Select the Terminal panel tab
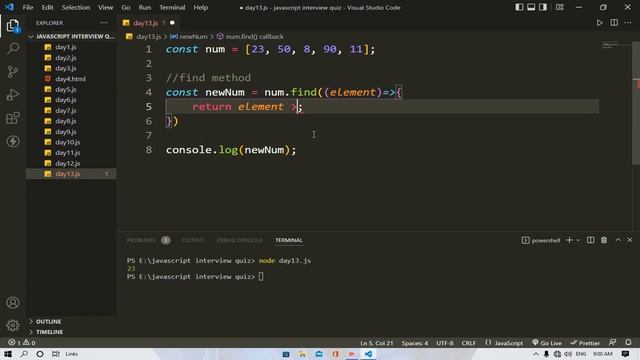This screenshot has height=360, width=640. (x=289, y=240)
